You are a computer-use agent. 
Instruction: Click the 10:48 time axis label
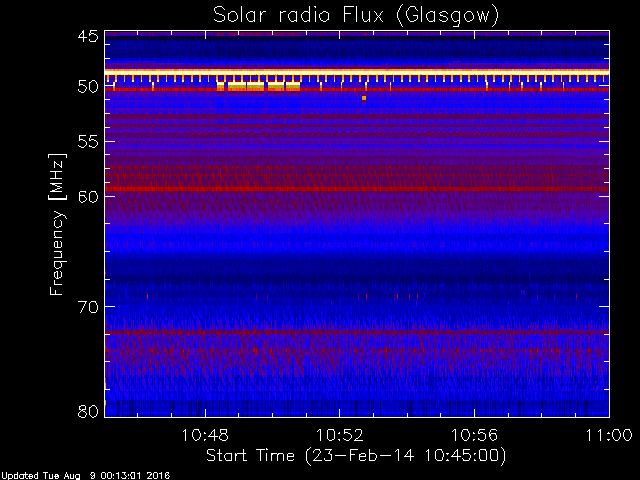[x=205, y=435]
